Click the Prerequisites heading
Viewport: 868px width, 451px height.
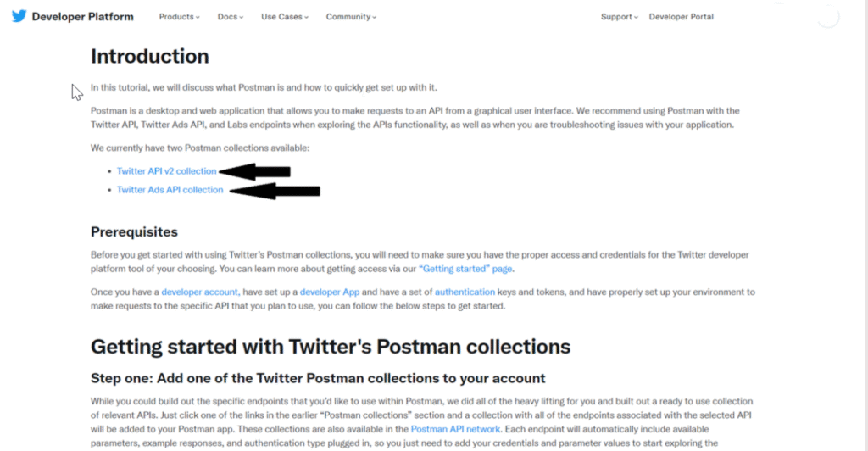coord(134,232)
